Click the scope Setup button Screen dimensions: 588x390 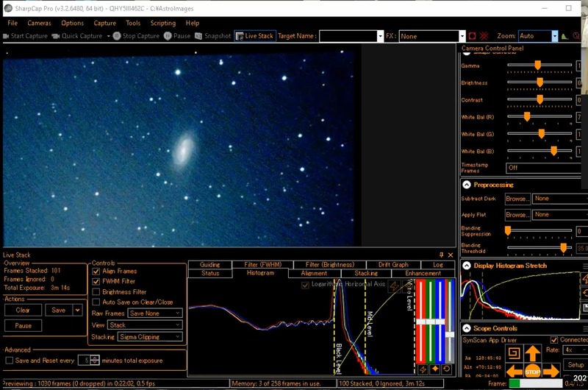(576, 365)
